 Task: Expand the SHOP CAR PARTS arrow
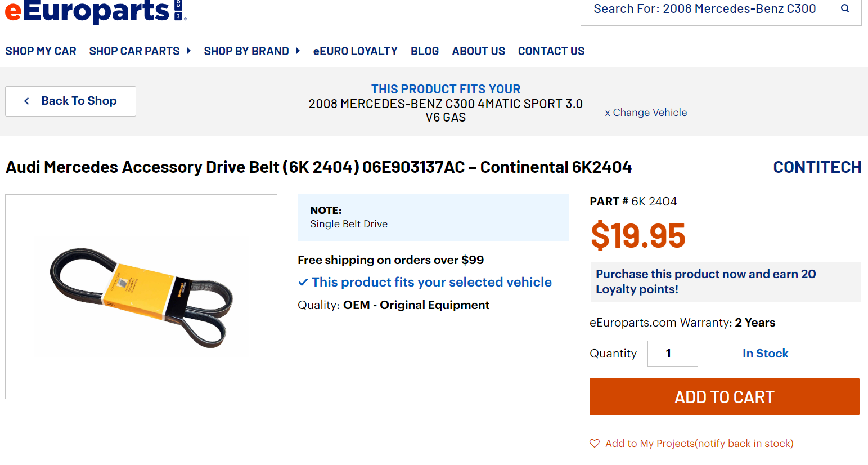pos(189,51)
